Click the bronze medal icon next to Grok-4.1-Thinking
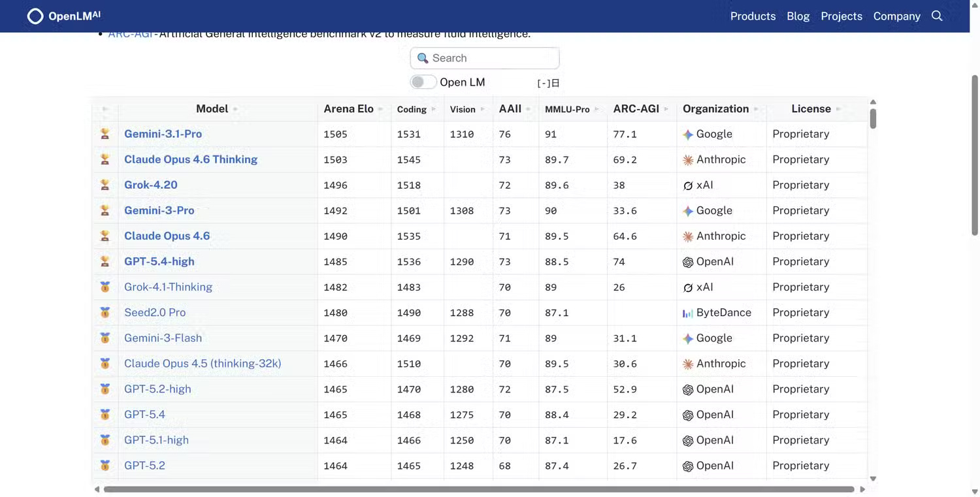This screenshot has width=980, height=497. [x=105, y=287]
